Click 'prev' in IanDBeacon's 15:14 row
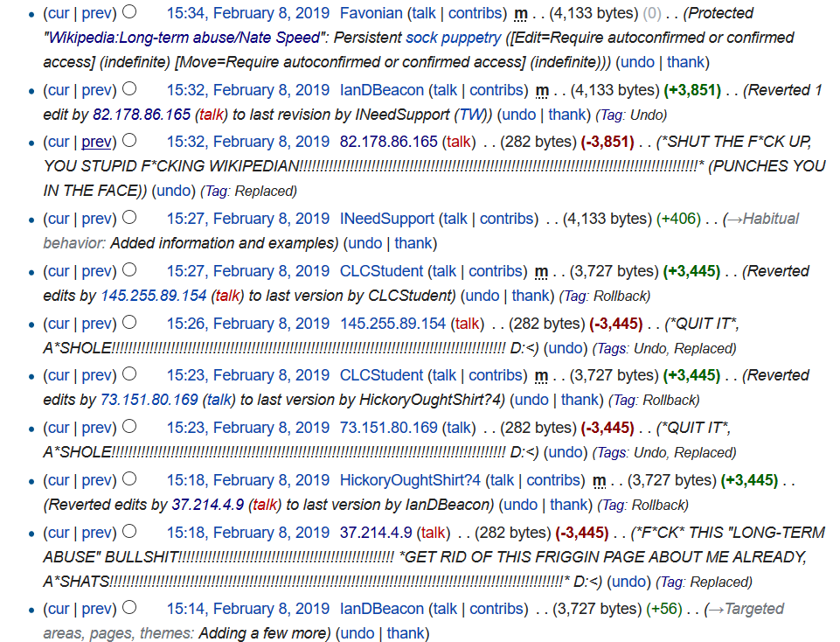 [96, 609]
